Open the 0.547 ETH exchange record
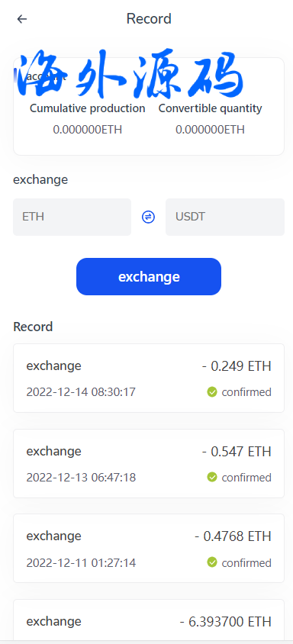 coord(149,463)
